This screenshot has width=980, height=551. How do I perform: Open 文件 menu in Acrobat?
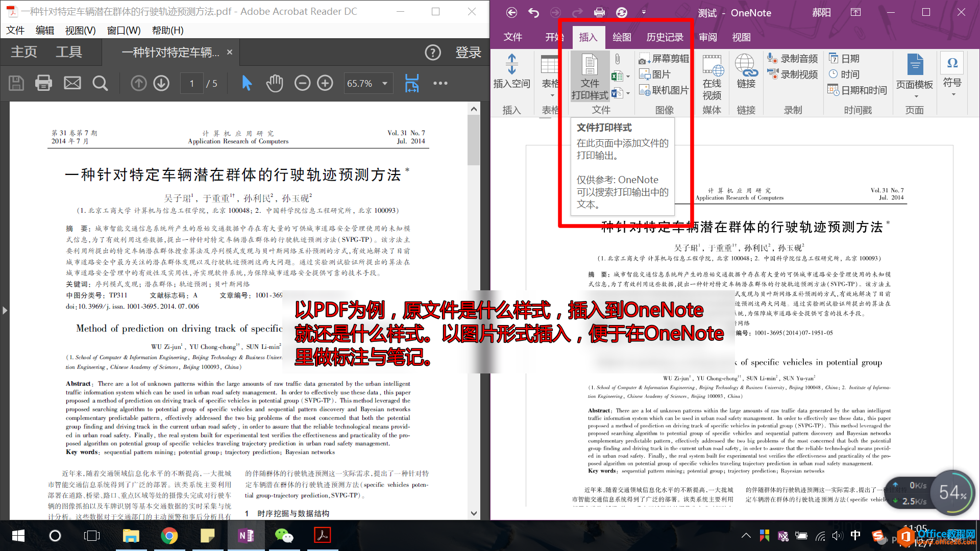coord(15,31)
